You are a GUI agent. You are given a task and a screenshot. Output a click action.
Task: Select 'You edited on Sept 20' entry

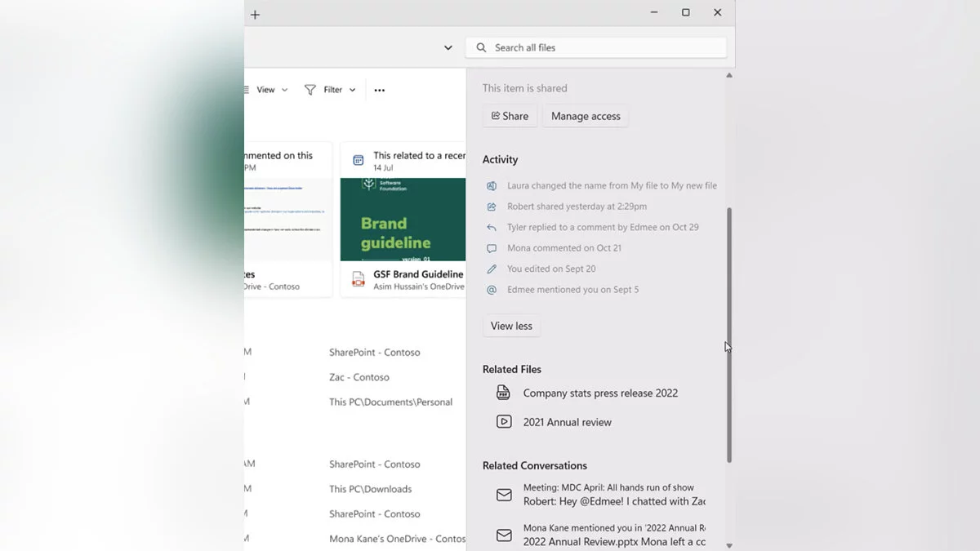point(551,269)
